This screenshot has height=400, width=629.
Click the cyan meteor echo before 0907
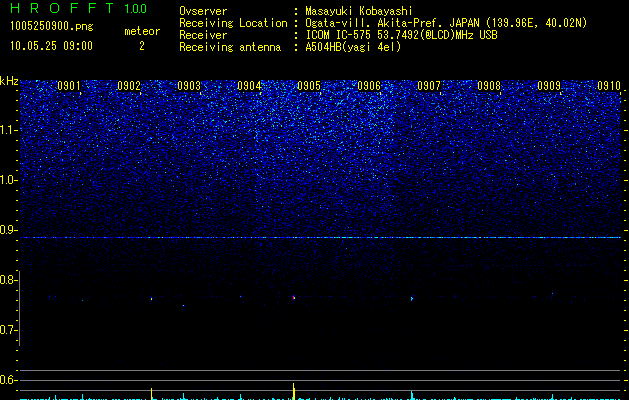coord(412,298)
